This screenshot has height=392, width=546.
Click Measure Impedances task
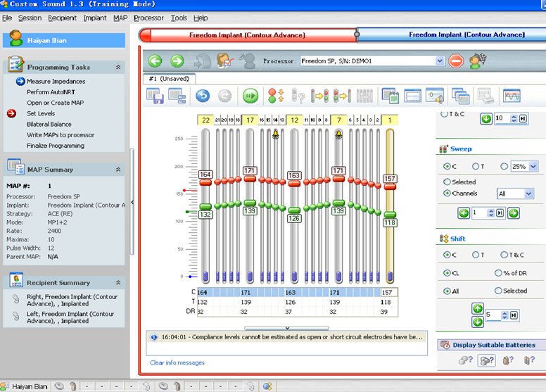[x=56, y=81]
